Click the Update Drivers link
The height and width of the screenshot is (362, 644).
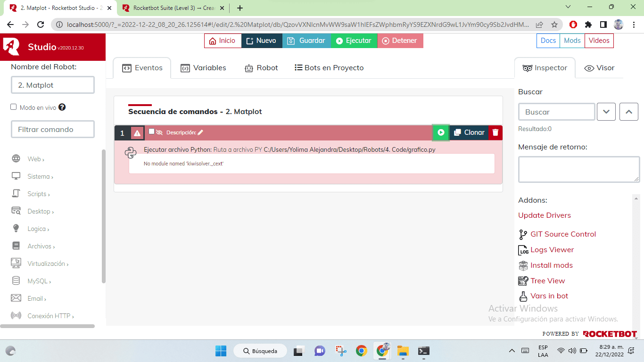coord(544,215)
